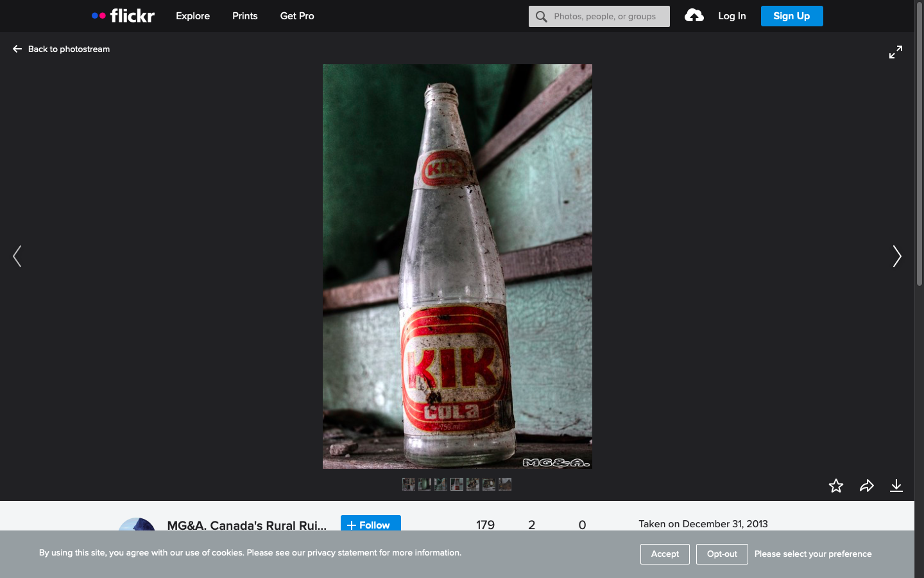This screenshot has width=924, height=578.
Task: Select the seventh filmstrip thumbnail
Action: click(x=505, y=484)
